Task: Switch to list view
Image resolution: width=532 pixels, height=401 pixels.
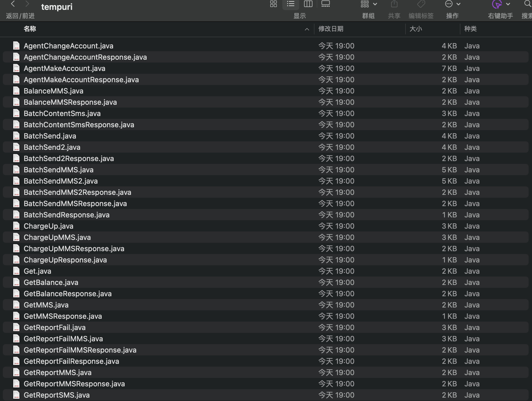Action: (x=291, y=4)
